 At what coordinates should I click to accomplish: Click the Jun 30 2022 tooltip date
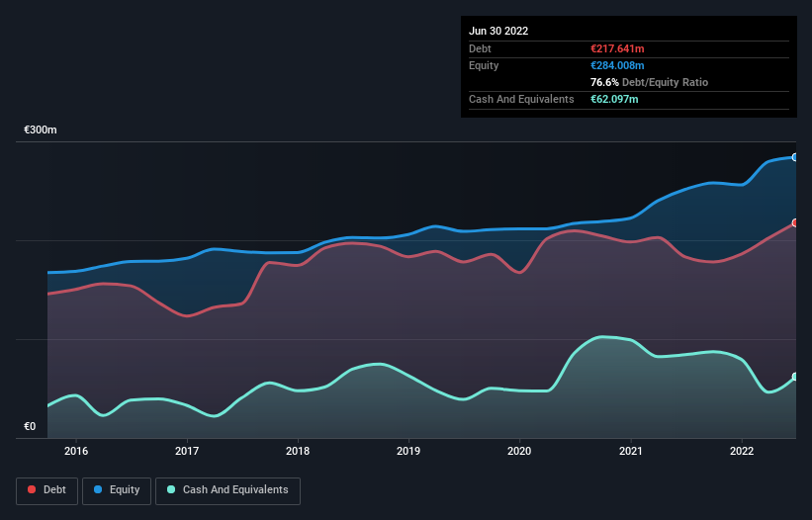(498, 31)
